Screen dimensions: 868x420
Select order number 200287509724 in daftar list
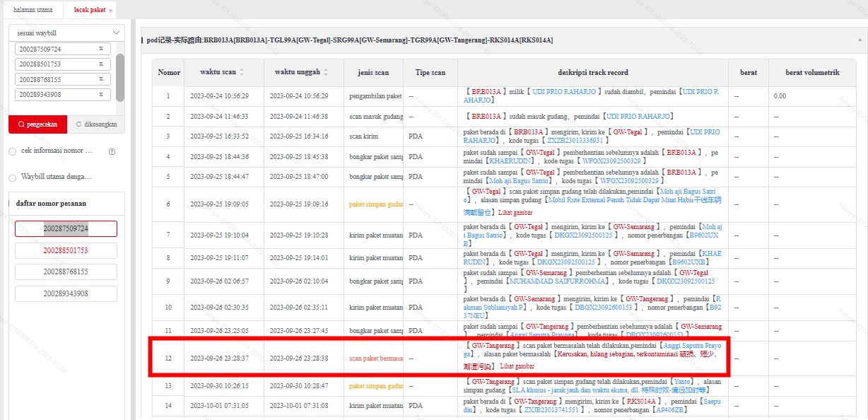coord(66,228)
